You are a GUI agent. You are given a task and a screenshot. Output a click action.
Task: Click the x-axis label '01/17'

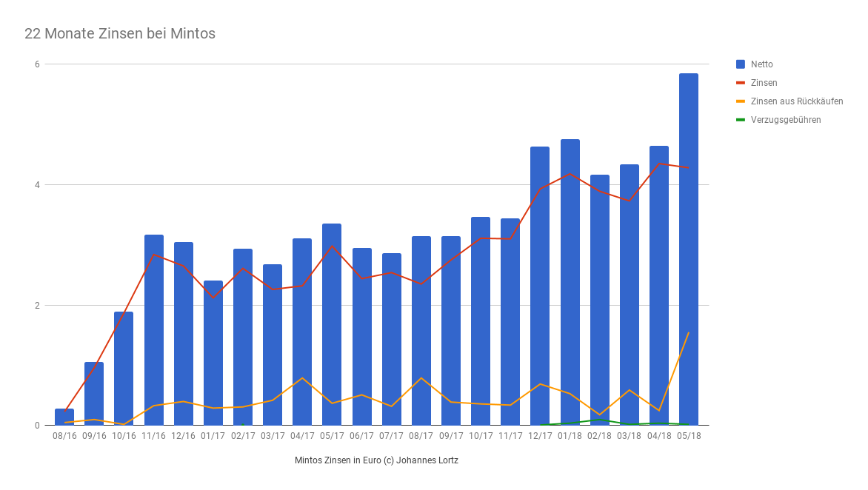pyautogui.click(x=213, y=436)
